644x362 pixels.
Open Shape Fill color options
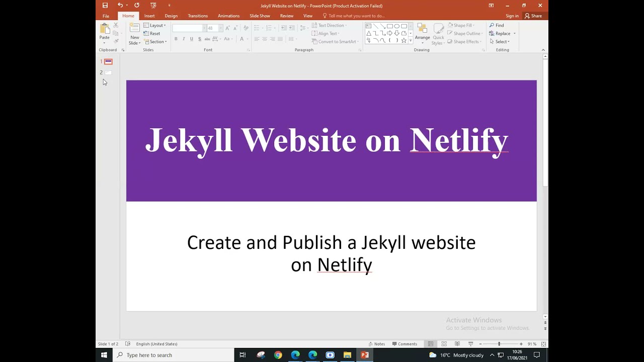tap(461, 26)
